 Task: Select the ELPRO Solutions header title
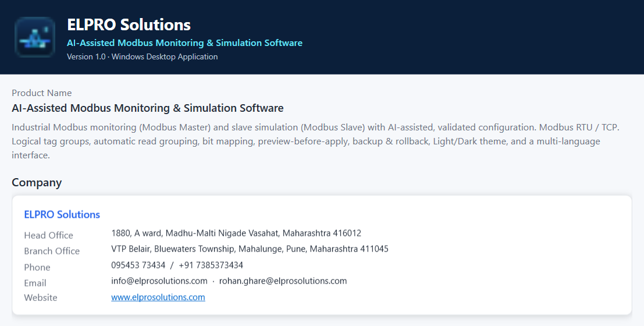(x=129, y=24)
